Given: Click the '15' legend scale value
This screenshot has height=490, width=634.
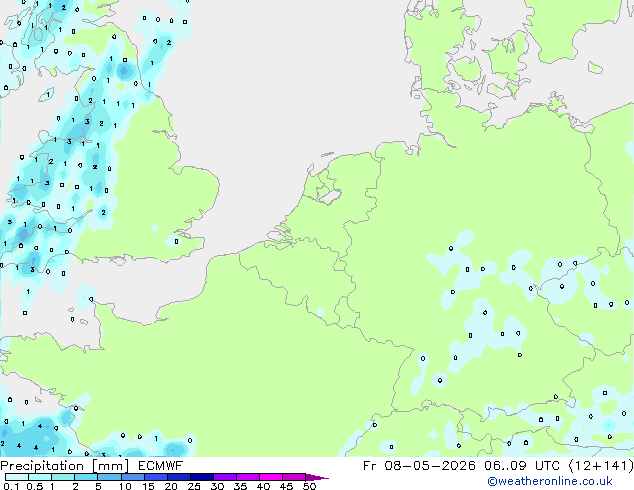Looking at the screenshot, I should 148,486.
